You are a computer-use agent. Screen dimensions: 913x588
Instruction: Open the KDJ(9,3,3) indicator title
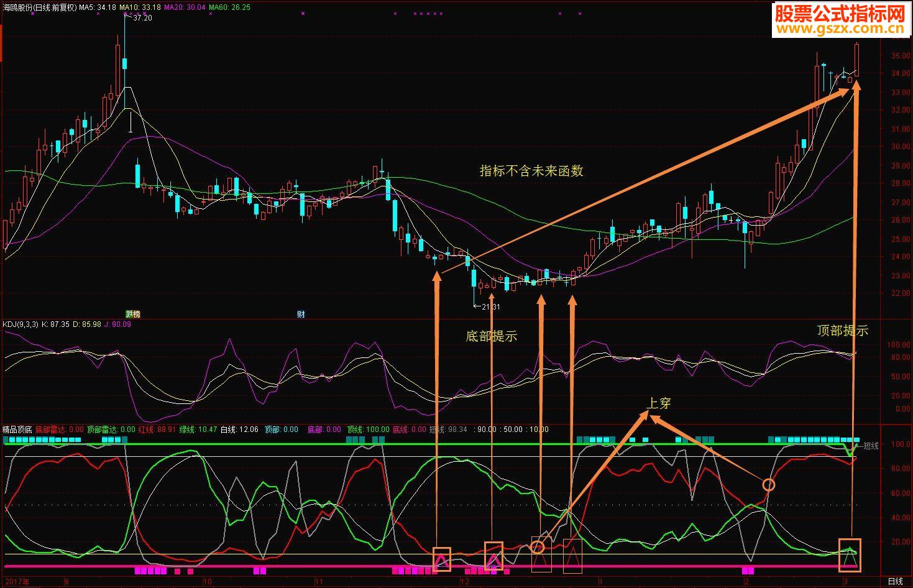pos(21,324)
